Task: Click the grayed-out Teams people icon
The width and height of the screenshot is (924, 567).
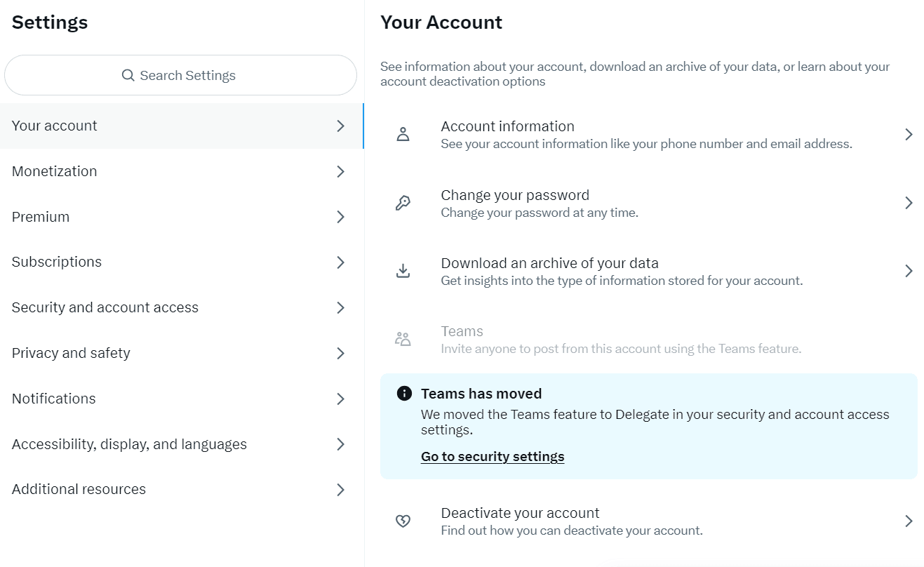Action: (x=403, y=340)
